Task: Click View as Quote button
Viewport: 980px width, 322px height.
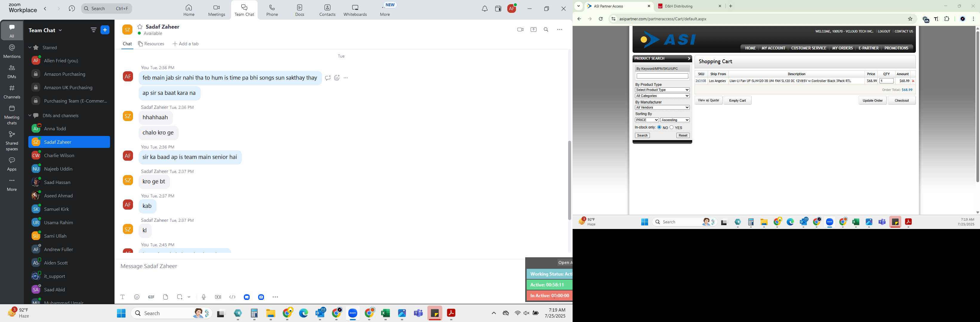Action: 708,100
